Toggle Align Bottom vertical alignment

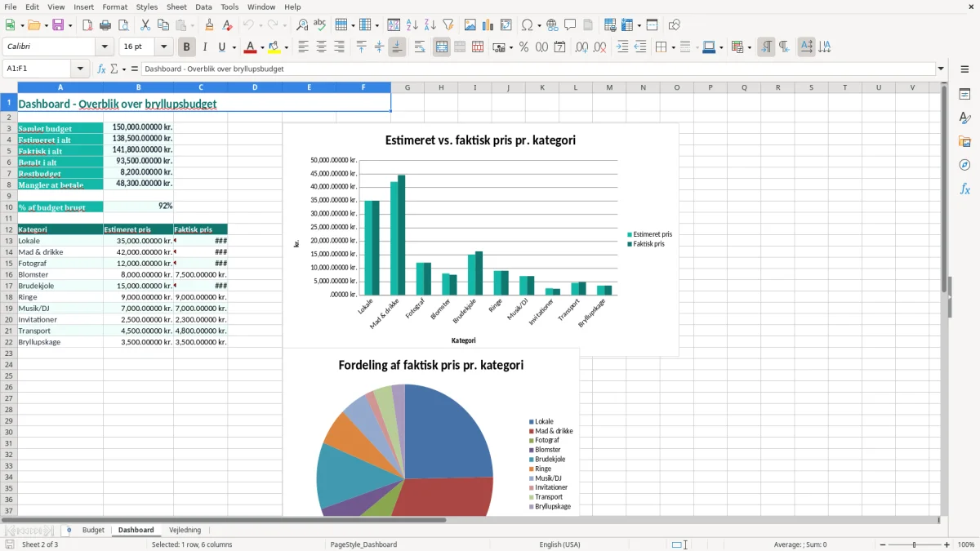tap(397, 47)
